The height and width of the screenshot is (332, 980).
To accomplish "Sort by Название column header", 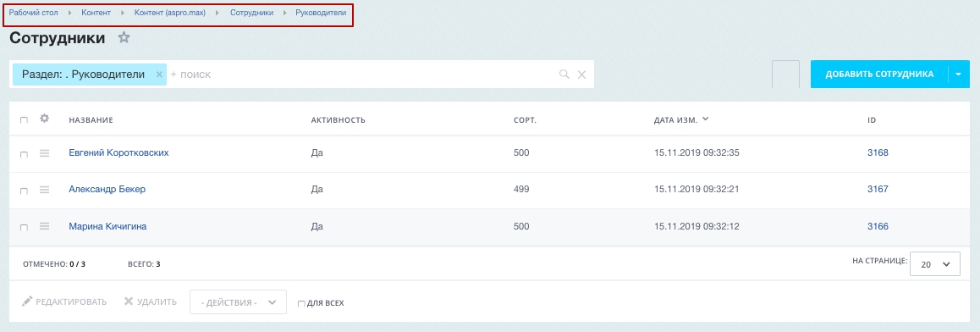I will pyautogui.click(x=91, y=120).
